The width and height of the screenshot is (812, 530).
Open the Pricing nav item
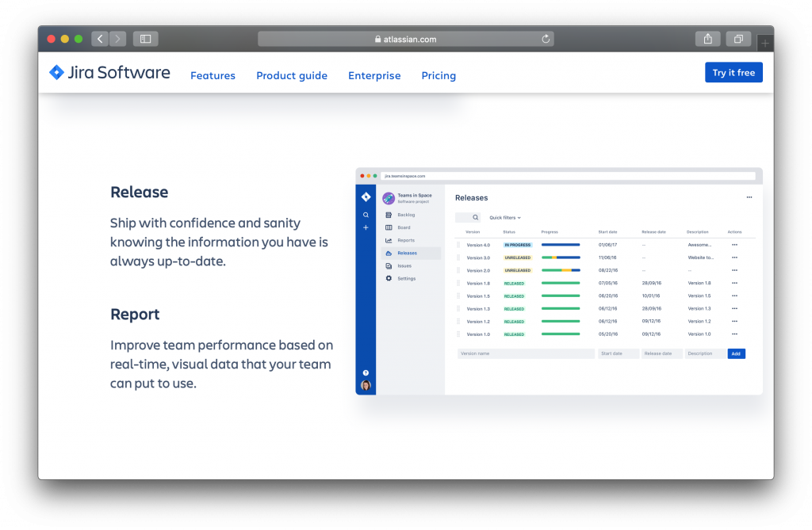pos(439,75)
